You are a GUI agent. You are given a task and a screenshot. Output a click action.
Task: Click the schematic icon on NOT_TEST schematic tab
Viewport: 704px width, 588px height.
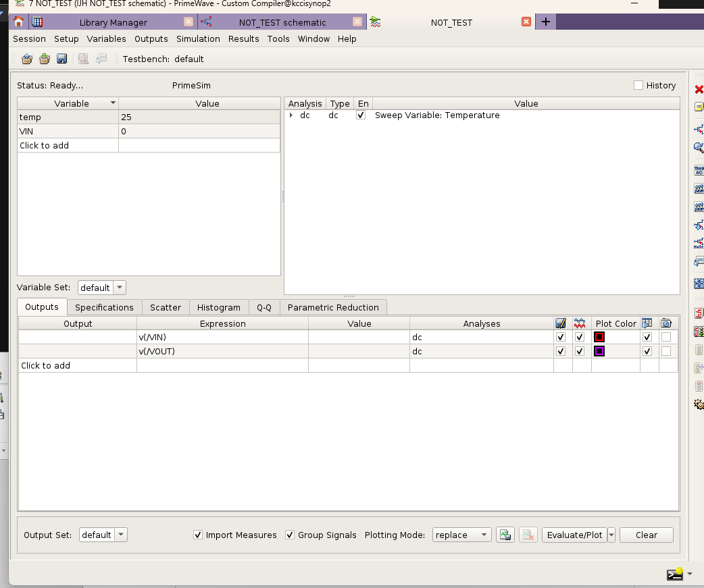[x=206, y=22]
